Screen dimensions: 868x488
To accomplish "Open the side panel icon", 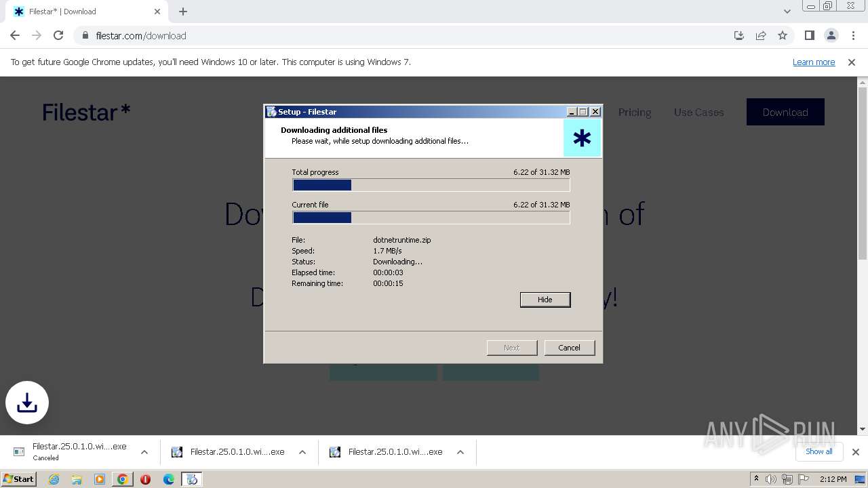I will click(x=809, y=35).
